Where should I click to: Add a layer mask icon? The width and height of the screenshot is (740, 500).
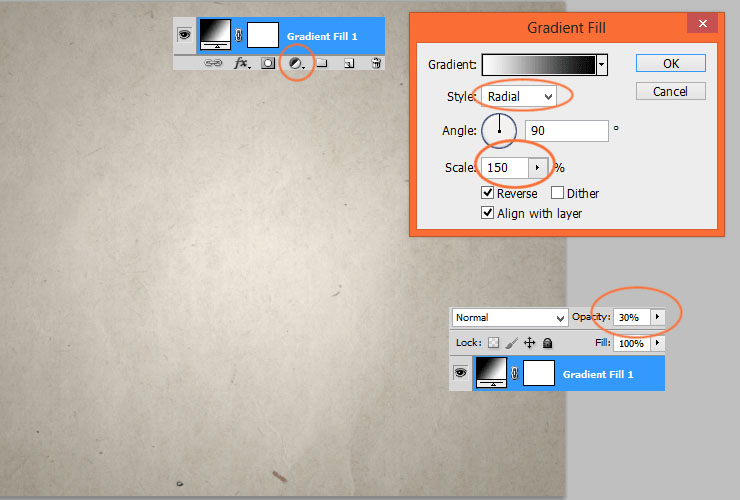pos(268,63)
